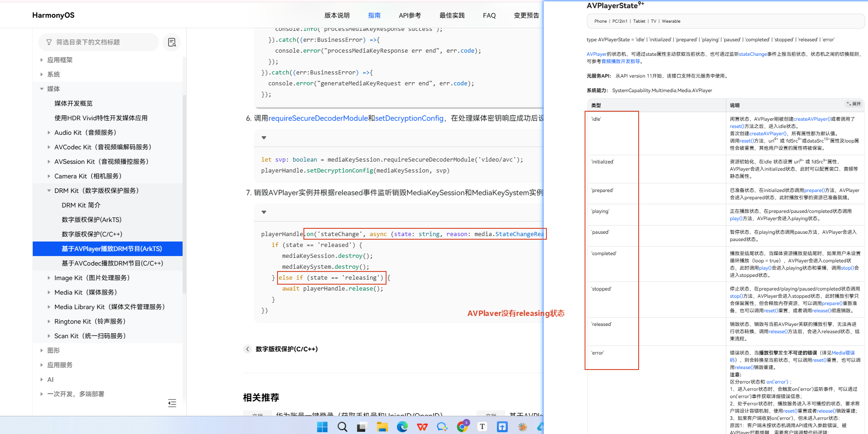The width and height of the screenshot is (868, 434).
Task: Open the FAQ top tab
Action: pyautogui.click(x=489, y=15)
